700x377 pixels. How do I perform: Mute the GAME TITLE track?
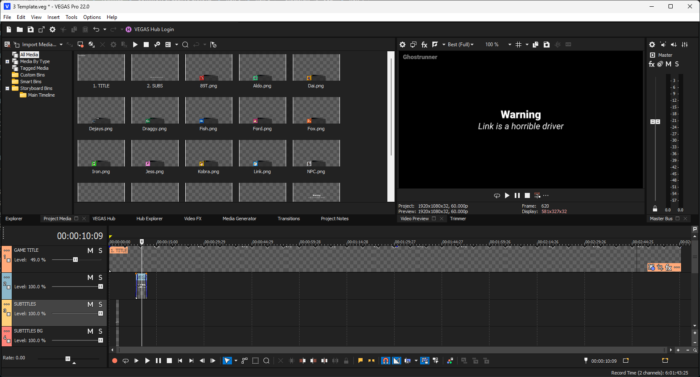(90, 251)
